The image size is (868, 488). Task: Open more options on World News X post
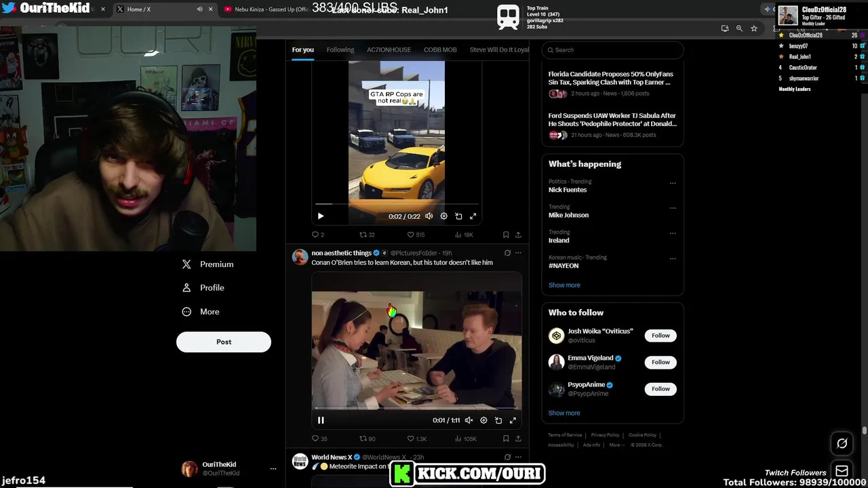pyautogui.click(x=518, y=457)
